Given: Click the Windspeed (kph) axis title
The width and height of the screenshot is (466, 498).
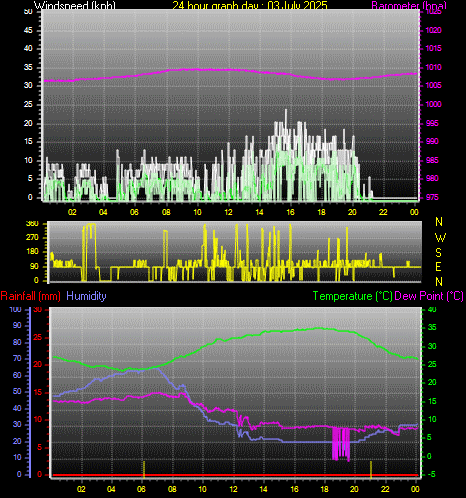Looking at the screenshot, I should pos(75,5).
